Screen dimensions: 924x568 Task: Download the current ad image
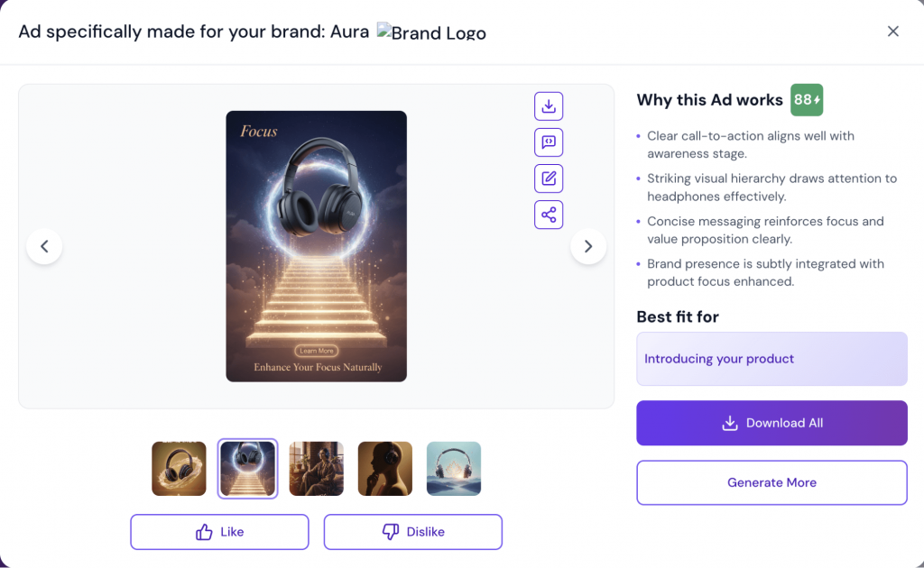point(548,105)
